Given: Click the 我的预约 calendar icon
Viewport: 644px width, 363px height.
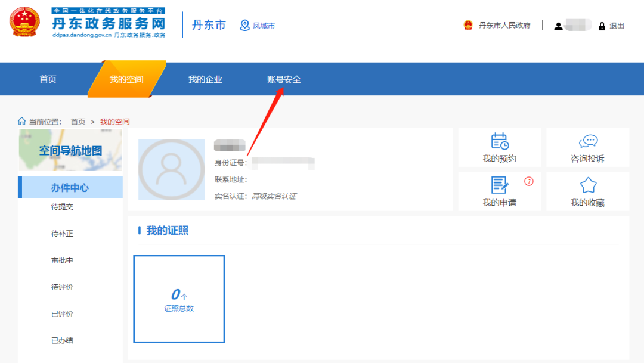Looking at the screenshot, I should (499, 141).
